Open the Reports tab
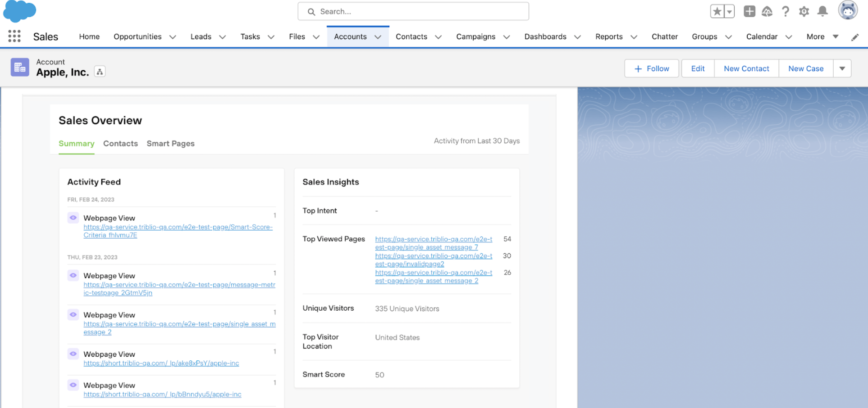Viewport: 868px width, 408px height. pyautogui.click(x=609, y=36)
